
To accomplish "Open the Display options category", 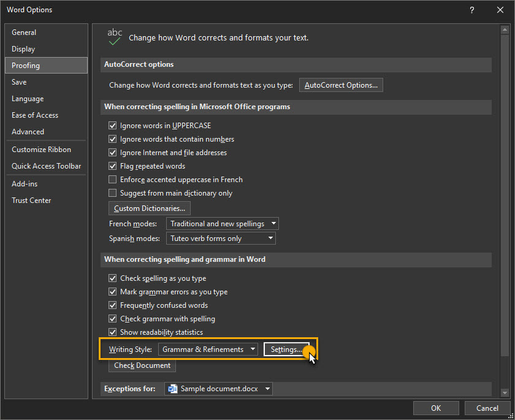I will coord(47,49).
